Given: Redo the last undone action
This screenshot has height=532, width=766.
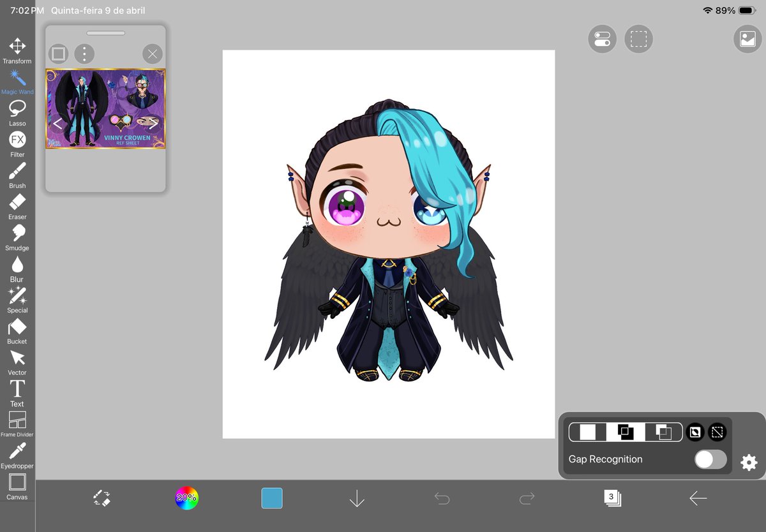Looking at the screenshot, I should pos(527,498).
